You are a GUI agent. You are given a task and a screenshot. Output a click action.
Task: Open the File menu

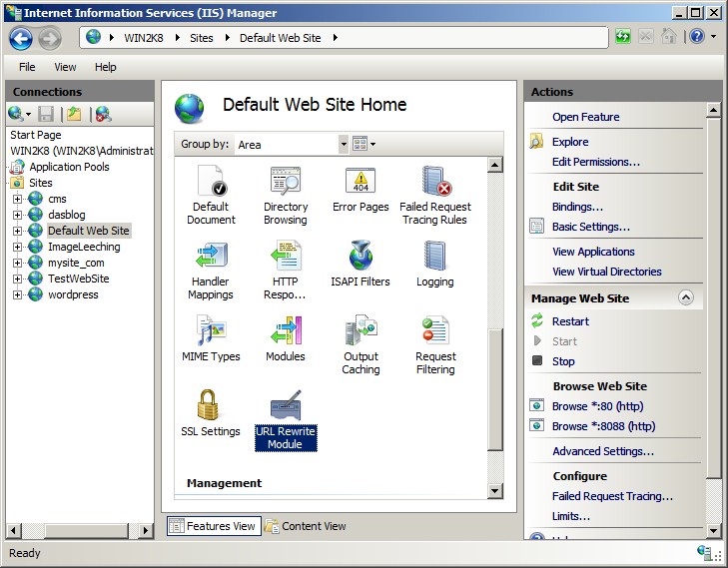pos(27,67)
